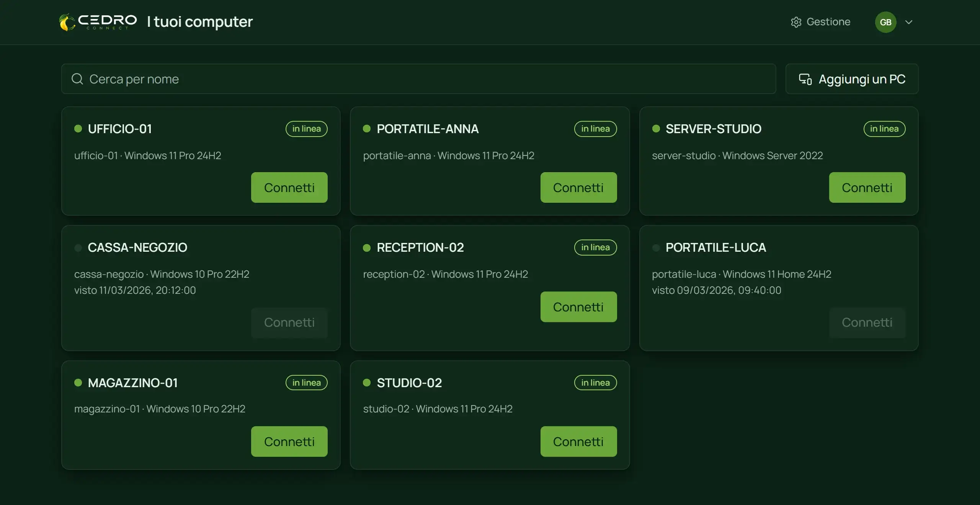Click UFFICIO-01 green status dot
Viewport: 980px width, 505px height.
[78, 129]
